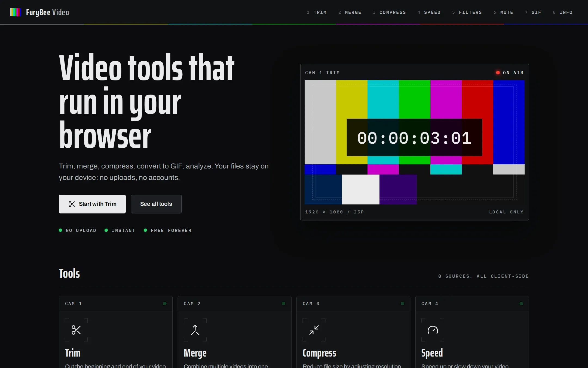Click the Tools section heading
Screen dimensions: 588x368
coord(69,273)
